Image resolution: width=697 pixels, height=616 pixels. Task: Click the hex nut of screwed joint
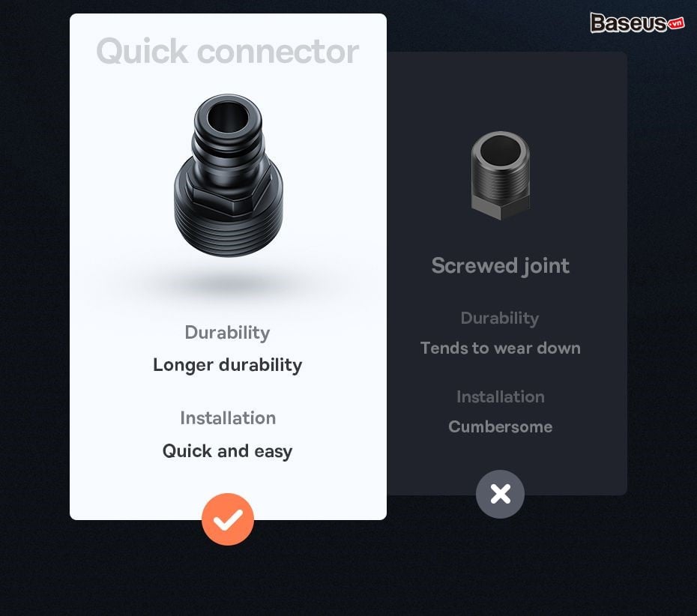pyautogui.click(x=501, y=206)
